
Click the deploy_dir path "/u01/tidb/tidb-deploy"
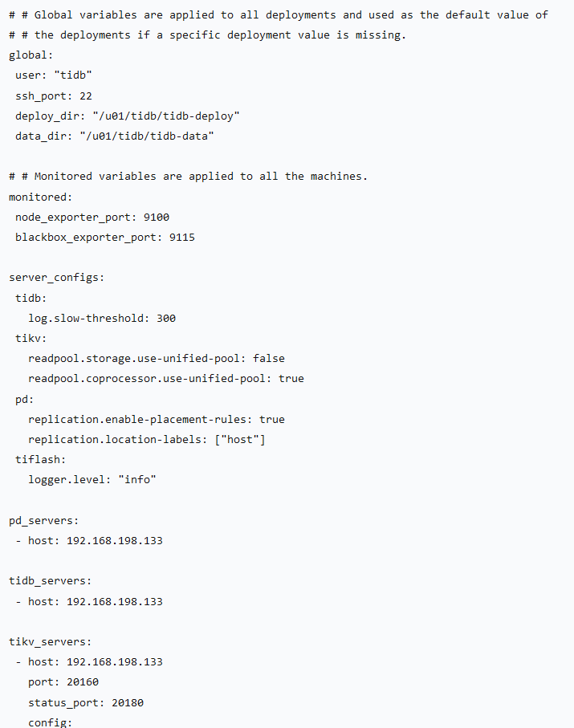165,116
